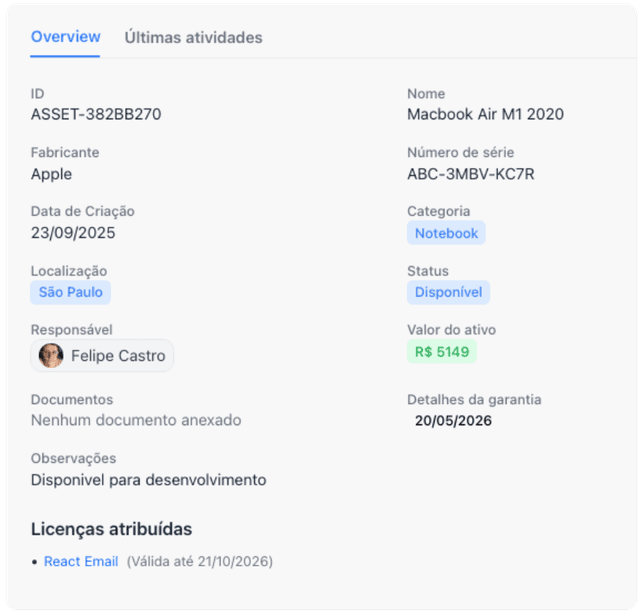The image size is (640, 612).
Task: Open the React Email license link
Action: coord(81,561)
